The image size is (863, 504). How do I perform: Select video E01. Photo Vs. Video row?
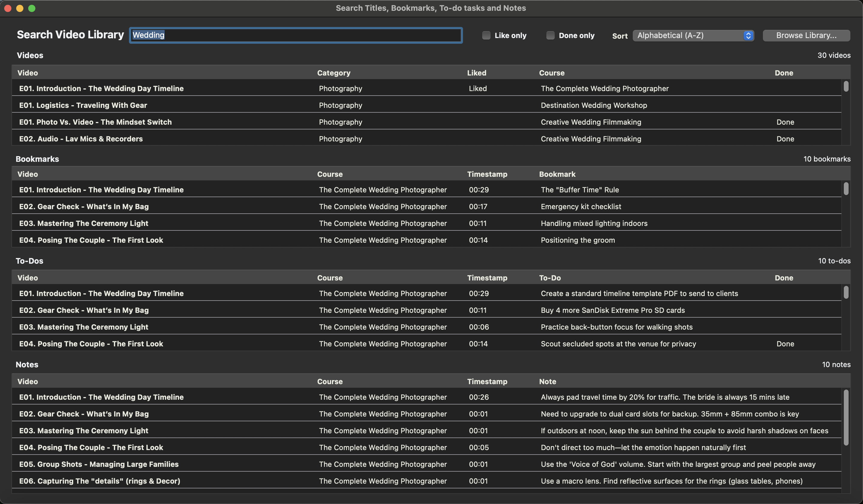click(95, 122)
